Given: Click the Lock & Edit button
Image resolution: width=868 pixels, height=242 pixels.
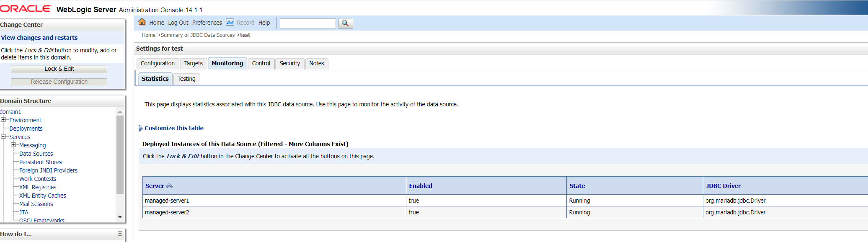Looking at the screenshot, I should coord(59,69).
